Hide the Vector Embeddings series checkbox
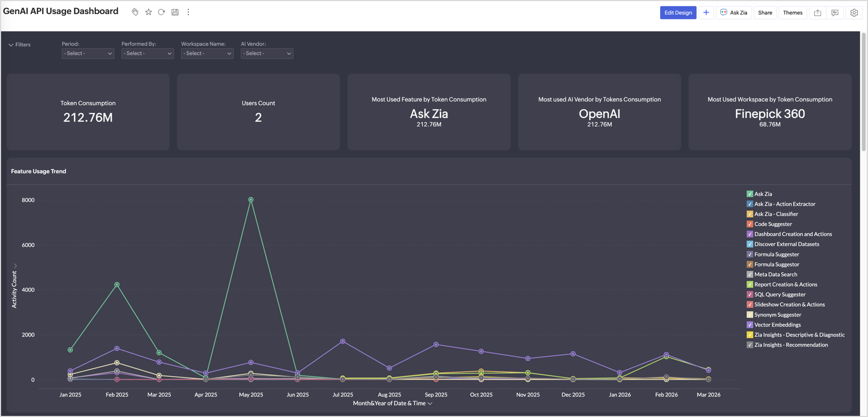The height and width of the screenshot is (417, 868). [749, 325]
